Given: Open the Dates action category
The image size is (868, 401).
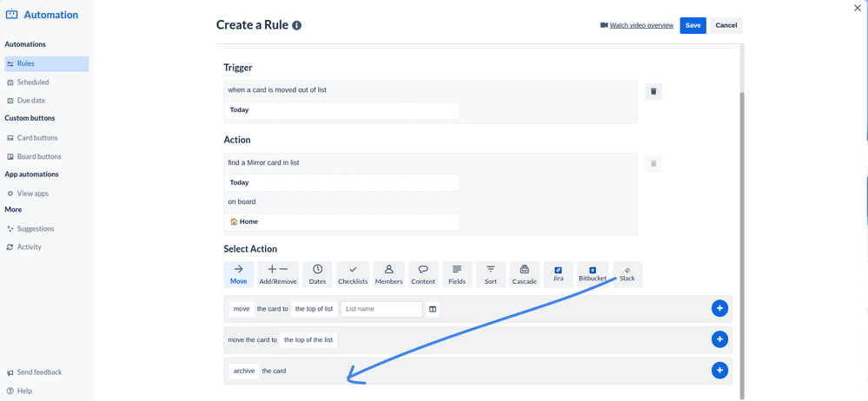Looking at the screenshot, I should pos(318,274).
